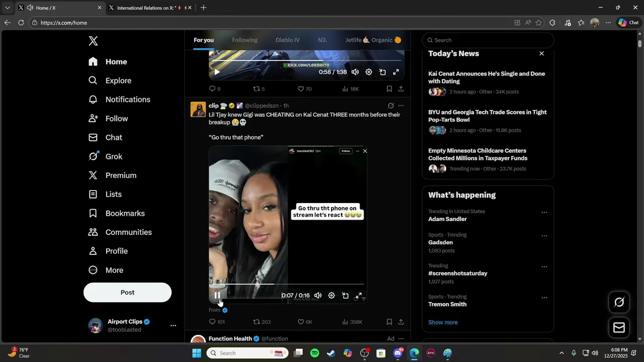The width and height of the screenshot is (644, 362).
Task: Repost the clippedszn post showing 203 reposts
Action: pyautogui.click(x=262, y=322)
